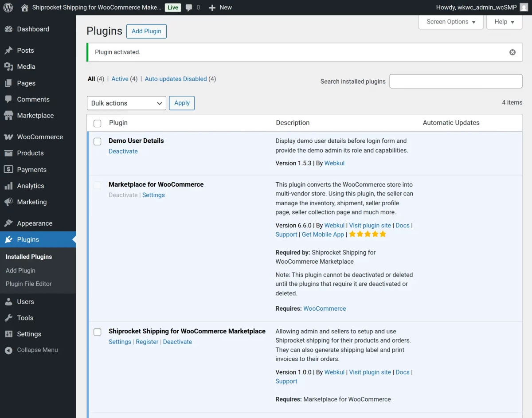The height and width of the screenshot is (418, 532).
Task: Click the Pages icon in sidebar
Action: click(8, 83)
